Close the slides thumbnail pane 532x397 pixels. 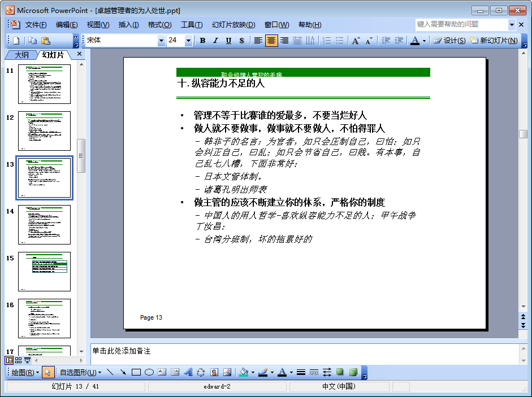point(79,54)
